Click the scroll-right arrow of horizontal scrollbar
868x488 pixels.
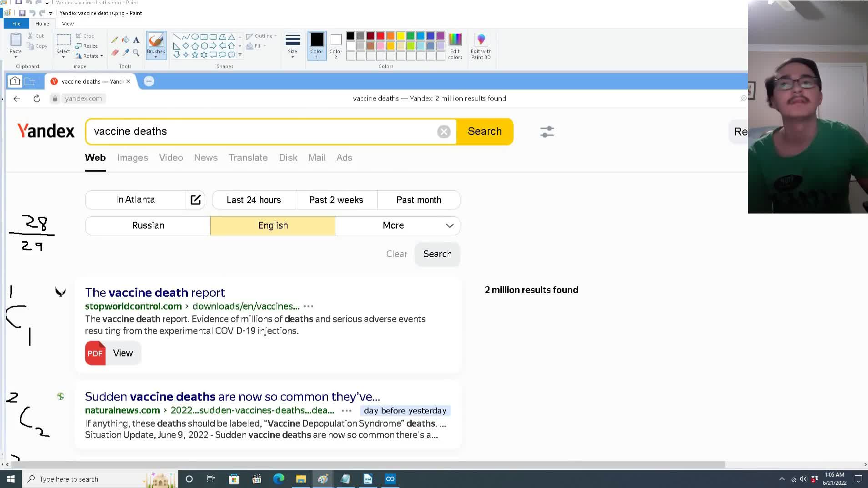(865, 464)
